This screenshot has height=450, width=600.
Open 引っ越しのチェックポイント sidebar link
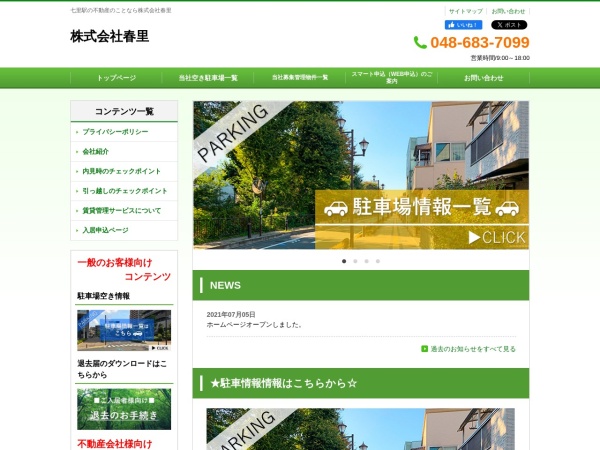click(x=124, y=191)
